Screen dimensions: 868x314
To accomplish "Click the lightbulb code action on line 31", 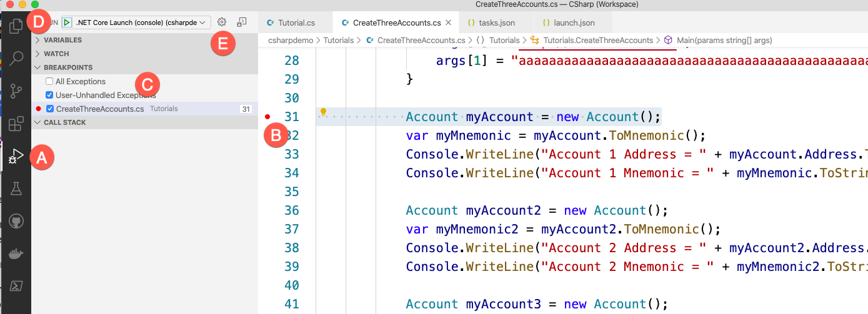I will click(x=323, y=112).
